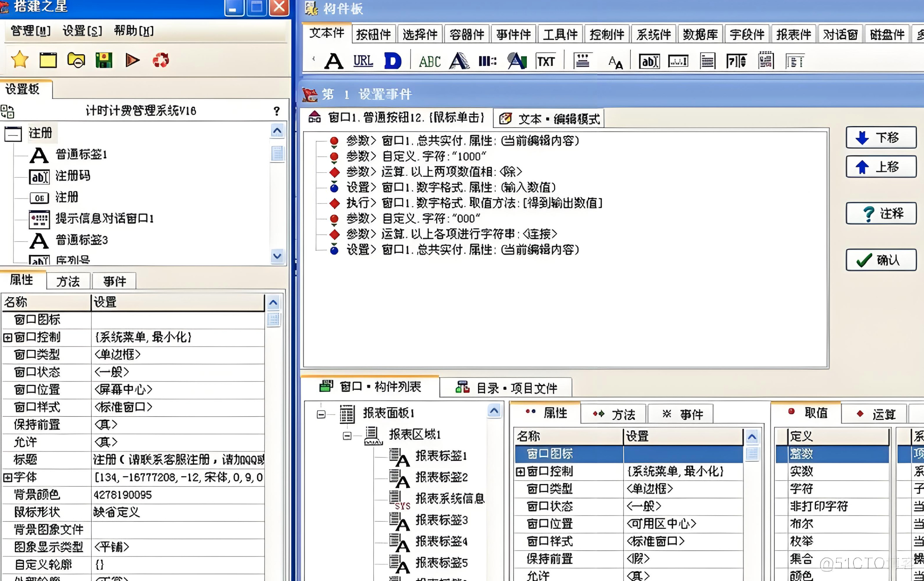924x581 pixels.
Task: Select the URL text component icon
Action: click(363, 61)
